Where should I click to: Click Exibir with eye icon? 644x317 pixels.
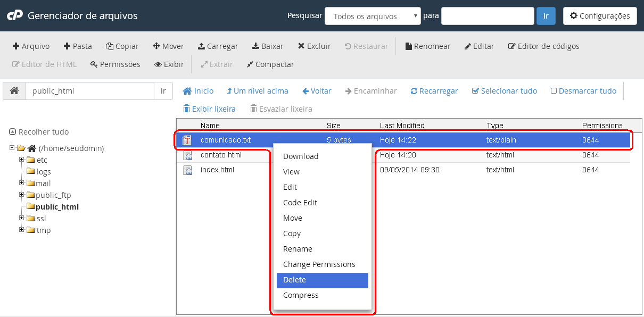pyautogui.click(x=169, y=64)
